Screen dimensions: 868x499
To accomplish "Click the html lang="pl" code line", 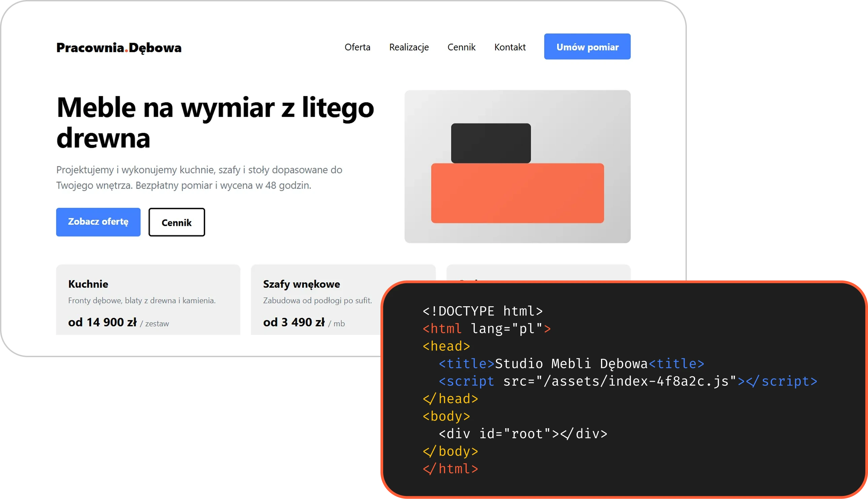I will click(487, 328).
